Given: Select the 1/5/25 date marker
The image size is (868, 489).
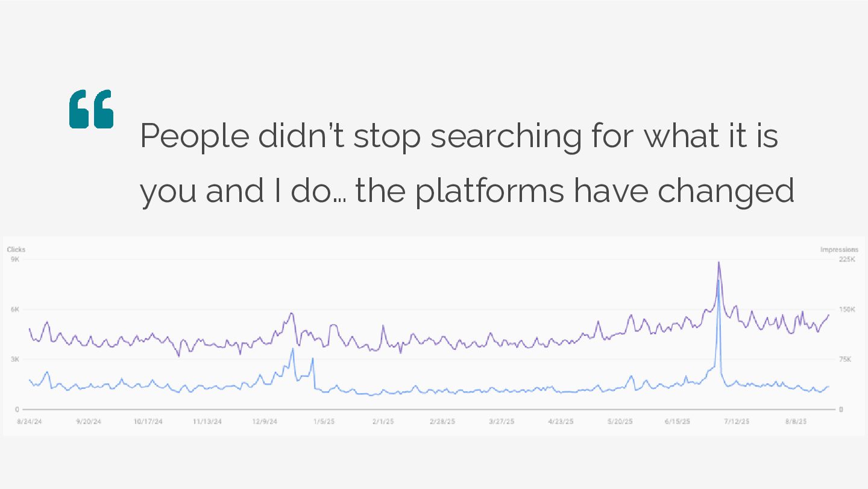Looking at the screenshot, I should click(x=324, y=421).
